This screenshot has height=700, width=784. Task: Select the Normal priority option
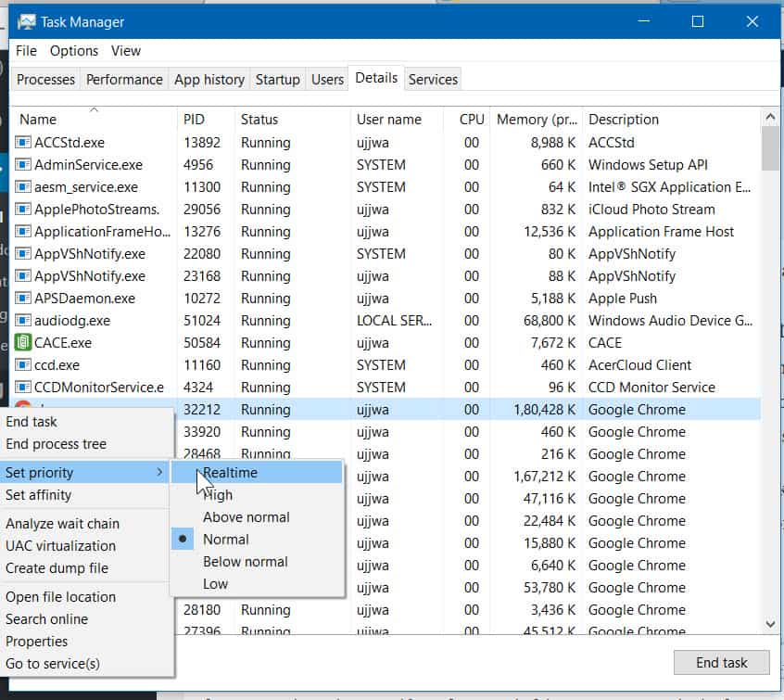257,540
